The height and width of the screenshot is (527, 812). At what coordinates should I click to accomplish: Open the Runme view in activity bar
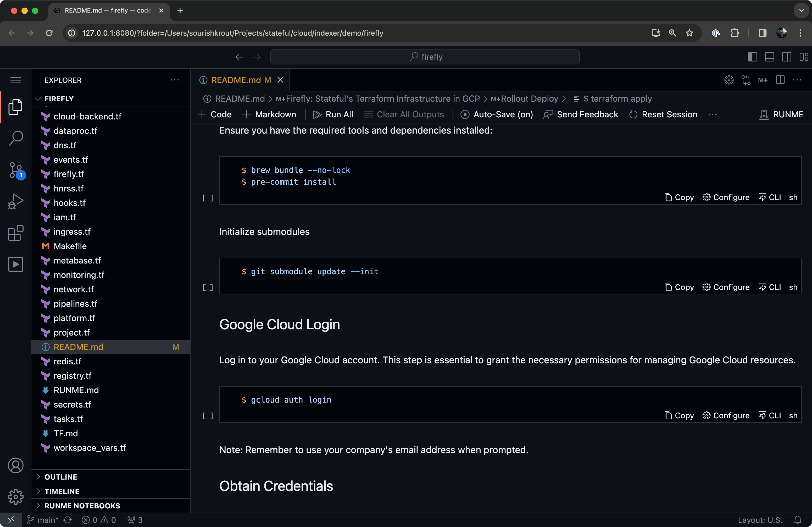[16, 264]
